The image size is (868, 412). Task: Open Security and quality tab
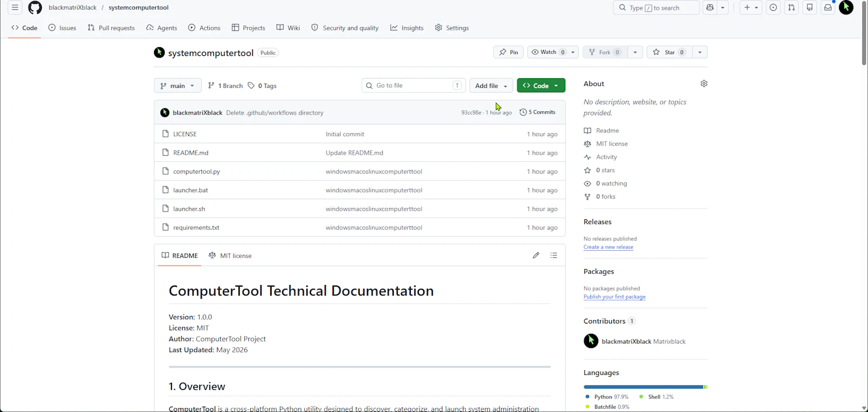coord(345,28)
